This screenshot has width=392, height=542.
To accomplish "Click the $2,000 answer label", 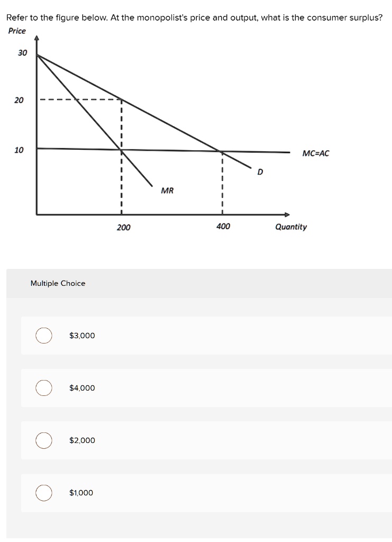I will pyautogui.click(x=81, y=440).
